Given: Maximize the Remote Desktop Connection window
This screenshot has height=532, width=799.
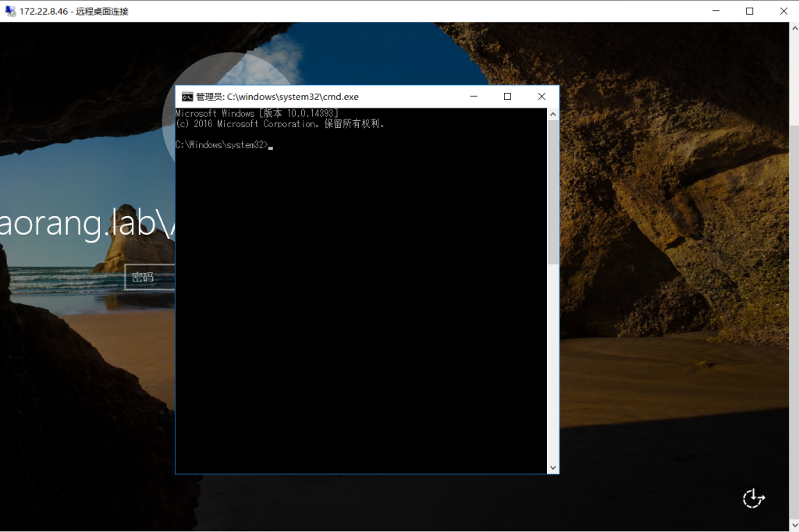Looking at the screenshot, I should click(749, 11).
